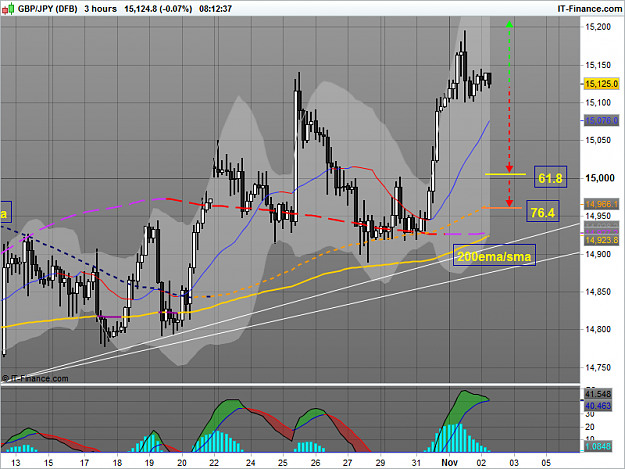Select the 200ema/sma annotation label
625x469 pixels.
click(494, 255)
